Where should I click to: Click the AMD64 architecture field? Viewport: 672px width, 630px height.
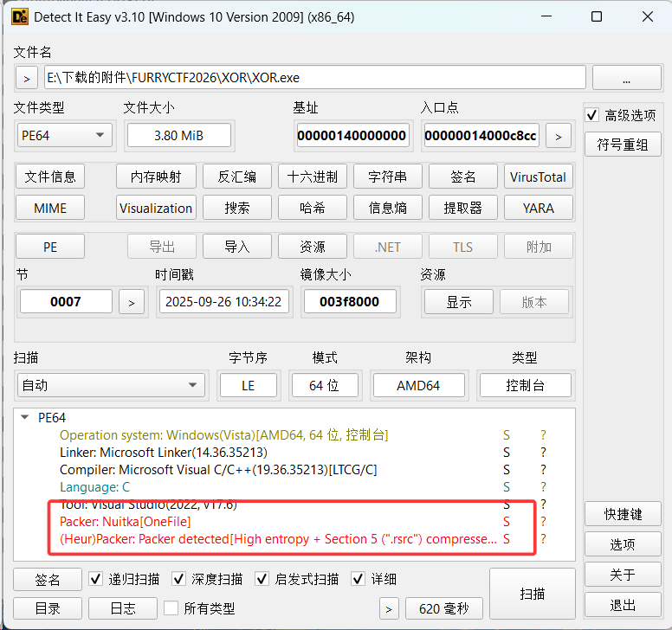[x=419, y=385]
